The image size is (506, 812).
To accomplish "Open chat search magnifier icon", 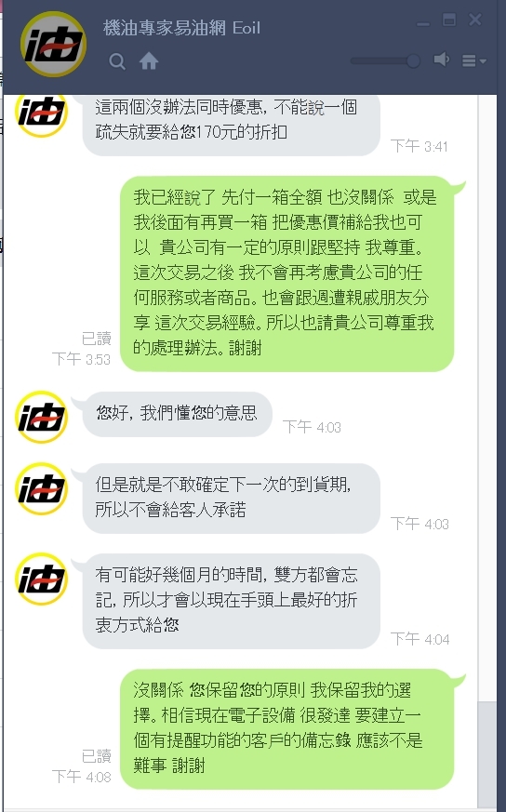I will pyautogui.click(x=117, y=61).
